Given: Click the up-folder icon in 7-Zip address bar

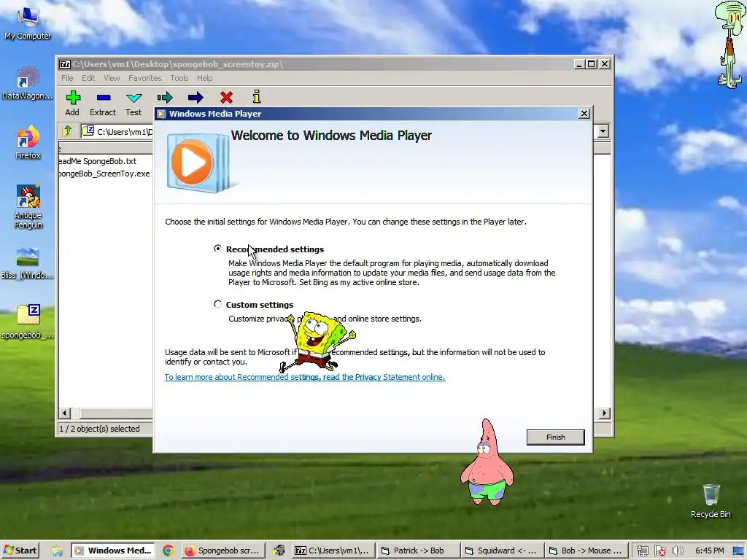Looking at the screenshot, I should 66,131.
